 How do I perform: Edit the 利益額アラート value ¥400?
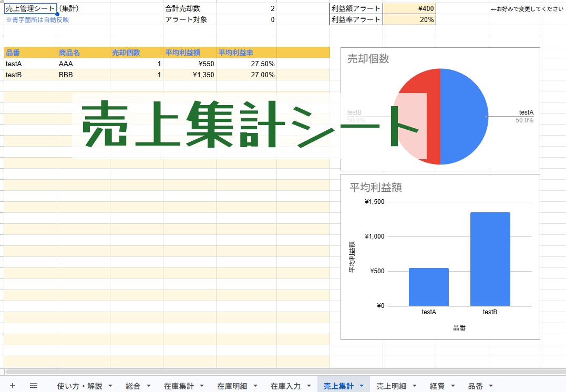coord(409,8)
